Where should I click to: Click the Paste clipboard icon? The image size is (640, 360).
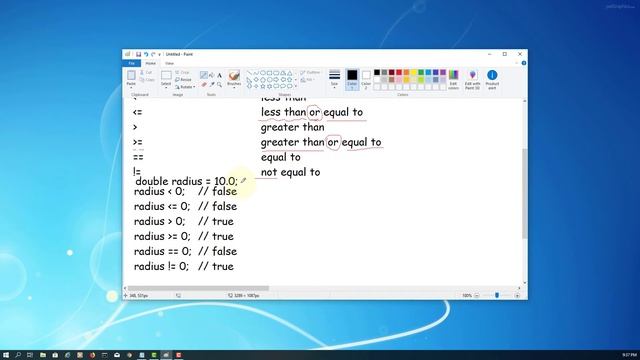click(x=131, y=76)
